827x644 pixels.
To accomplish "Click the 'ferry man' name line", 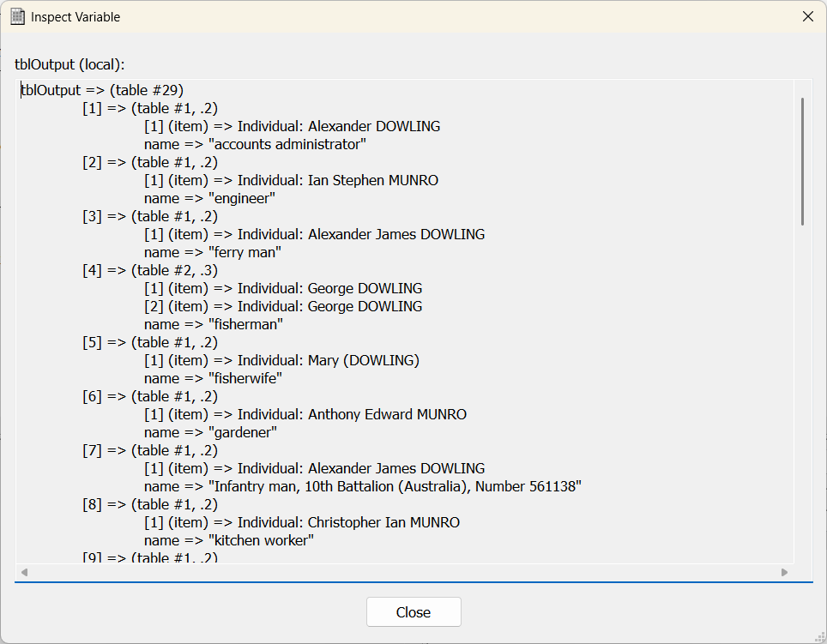I will point(213,252).
